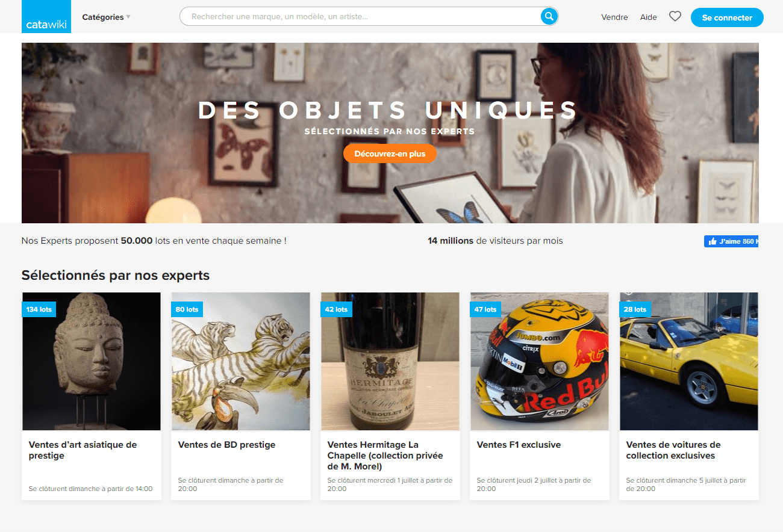Click the 47 lots badge

[485, 309]
